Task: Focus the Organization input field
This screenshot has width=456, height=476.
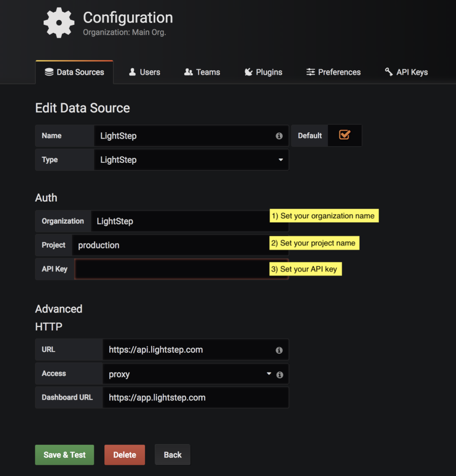Action: coord(190,221)
